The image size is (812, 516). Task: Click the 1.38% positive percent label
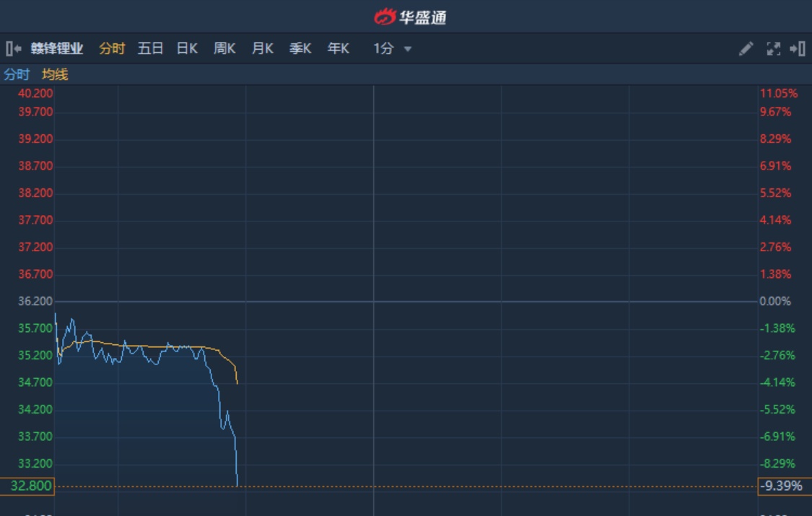(x=775, y=274)
